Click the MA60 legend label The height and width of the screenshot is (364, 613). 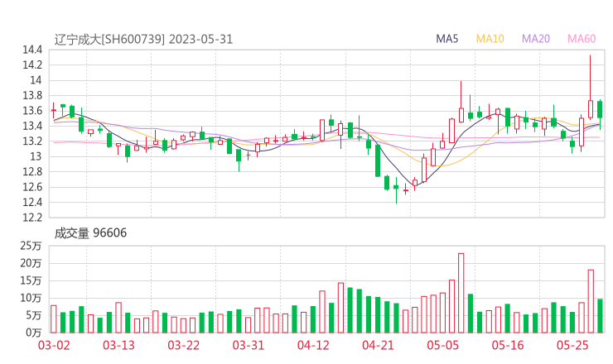[x=582, y=39]
